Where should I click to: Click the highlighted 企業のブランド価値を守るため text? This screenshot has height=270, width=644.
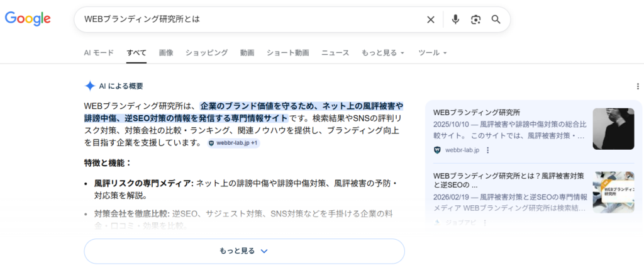point(258,106)
